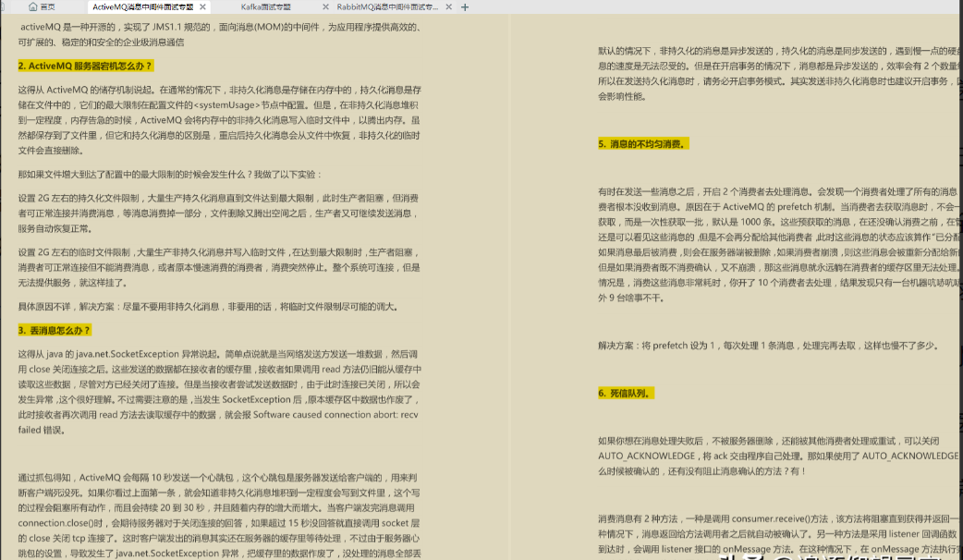Open a new tab with the plus button
Image resolution: width=963 pixels, height=560 pixels.
[465, 6]
